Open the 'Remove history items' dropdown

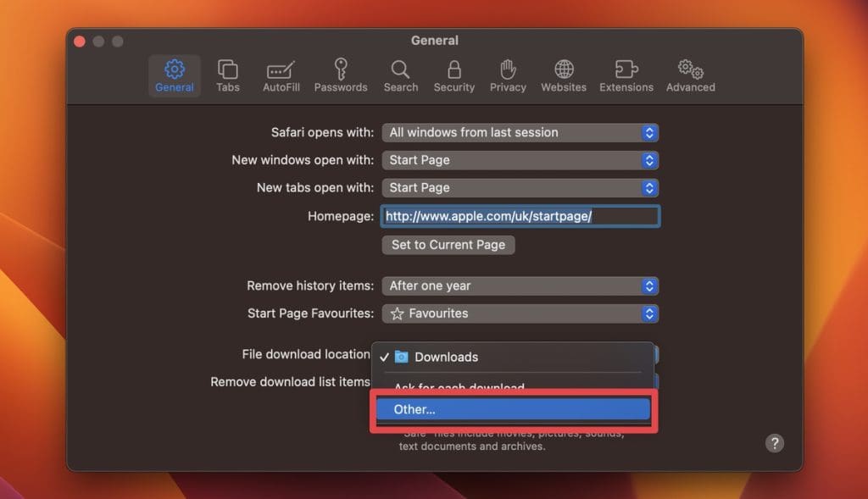click(520, 286)
